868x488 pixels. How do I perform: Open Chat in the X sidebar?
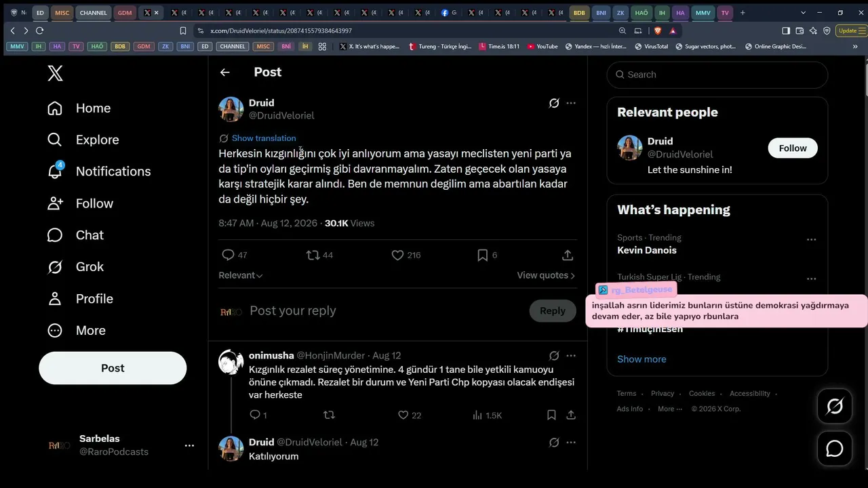click(75, 235)
